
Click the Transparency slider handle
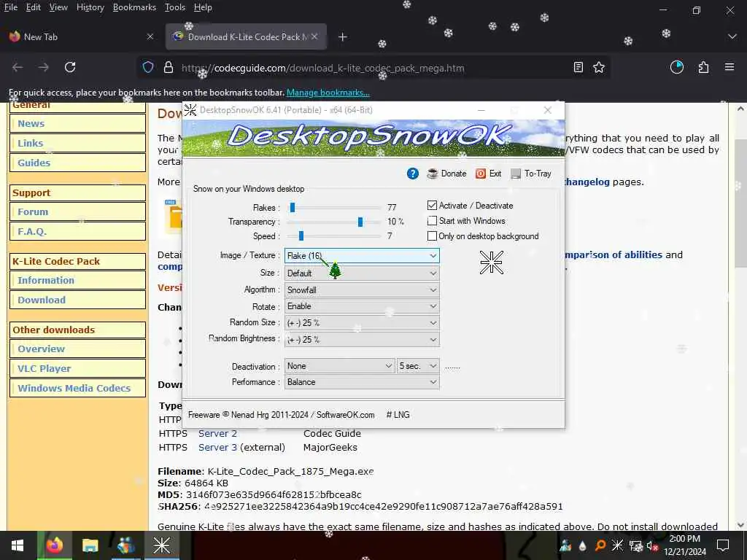click(360, 222)
